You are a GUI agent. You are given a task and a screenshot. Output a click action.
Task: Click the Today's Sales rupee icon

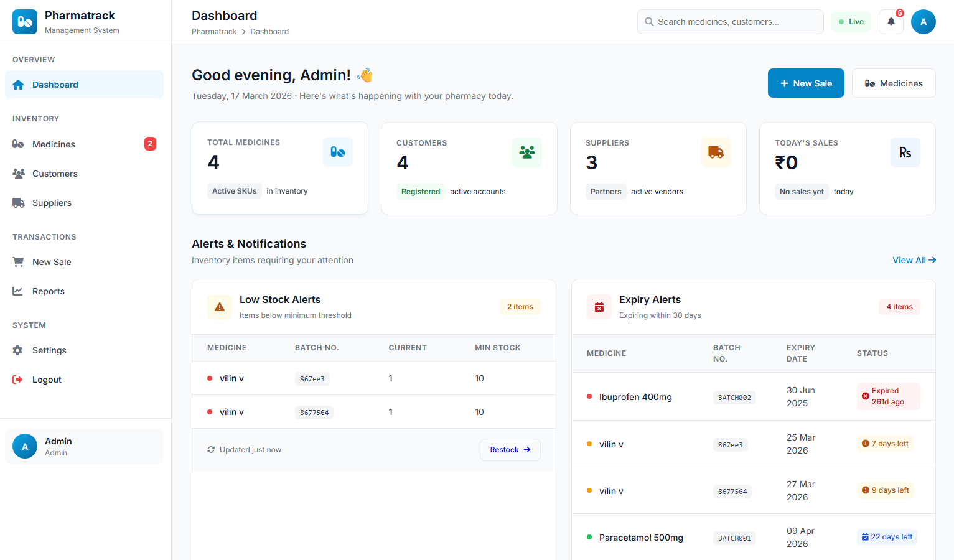click(x=905, y=152)
